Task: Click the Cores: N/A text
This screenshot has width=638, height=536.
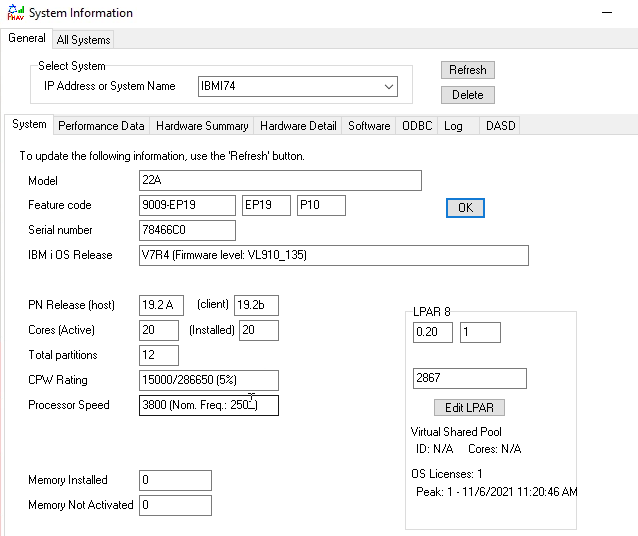Action: [x=494, y=449]
